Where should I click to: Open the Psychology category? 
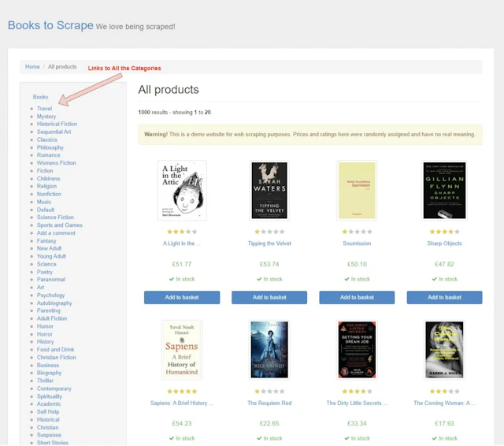pyautogui.click(x=50, y=295)
